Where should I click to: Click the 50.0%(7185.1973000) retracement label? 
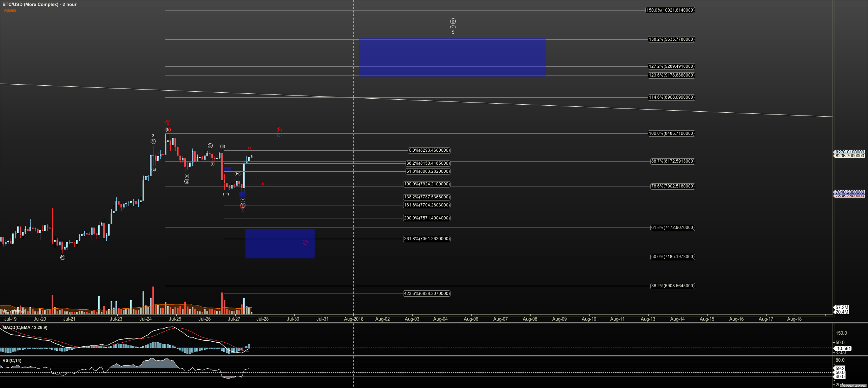(672, 257)
